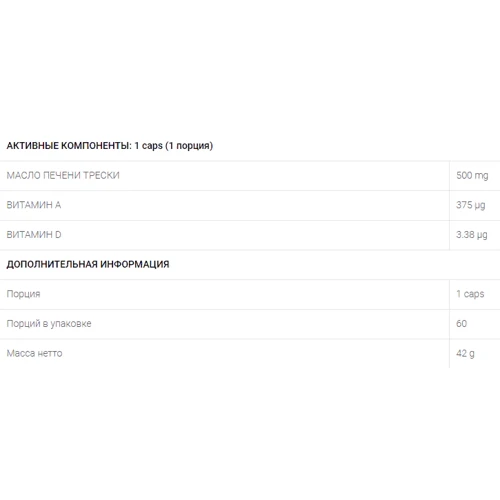Viewport: 500px width, 500px height.
Task: Select the Порций в упаковке label
Action: [49, 324]
